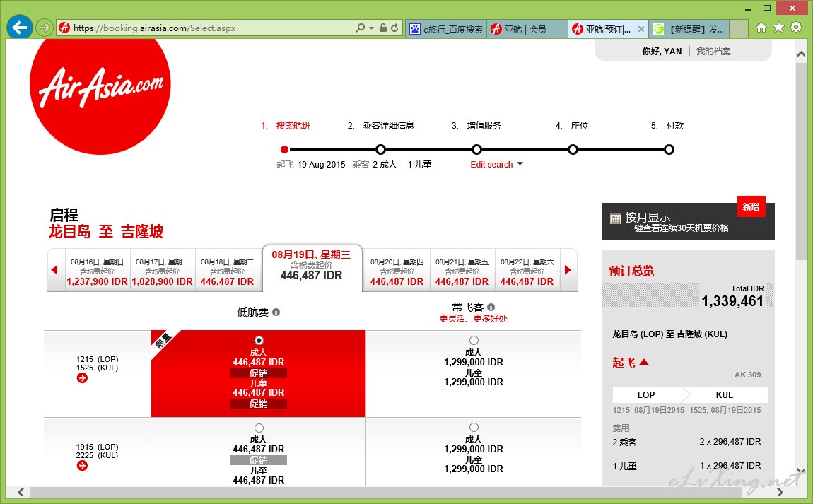Click the browser forward arrow button
Viewport: 813px width, 504px height.
45,28
